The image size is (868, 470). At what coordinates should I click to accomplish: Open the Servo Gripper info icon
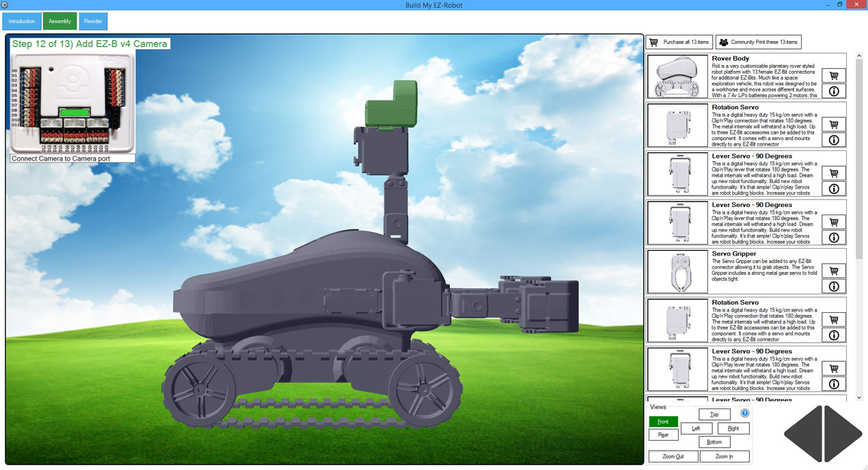[x=834, y=286]
